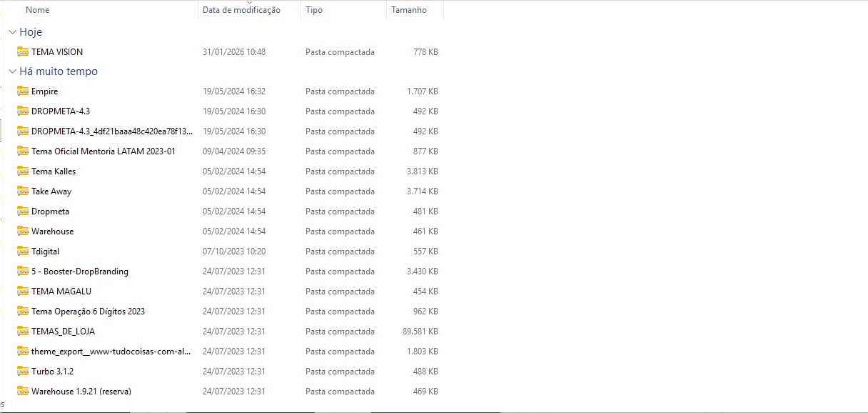
Task: Select the DROPMETA-4.3 file name
Action: [x=61, y=111]
